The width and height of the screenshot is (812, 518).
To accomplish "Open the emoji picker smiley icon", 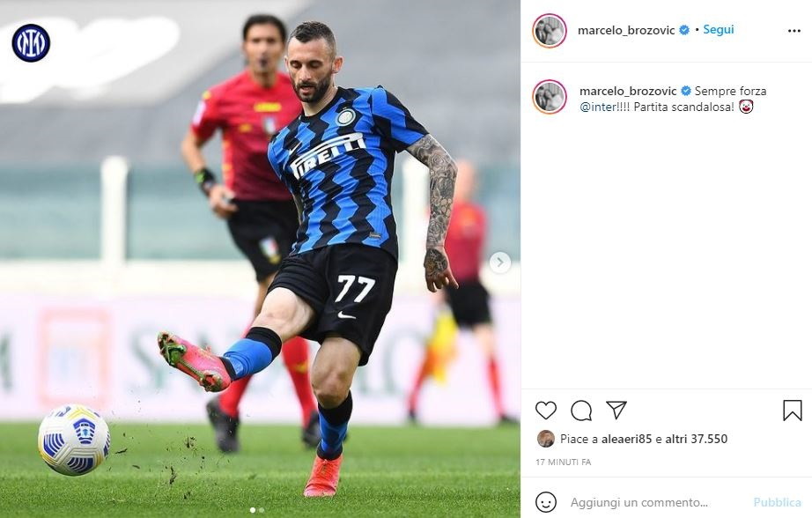I will point(546,502).
